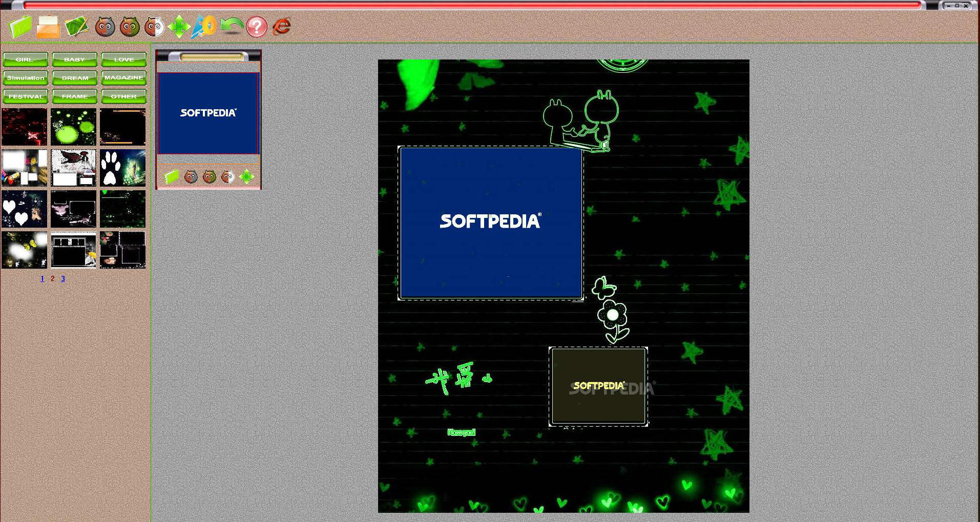Go to template page 1
The height and width of the screenshot is (522, 980).
point(43,278)
